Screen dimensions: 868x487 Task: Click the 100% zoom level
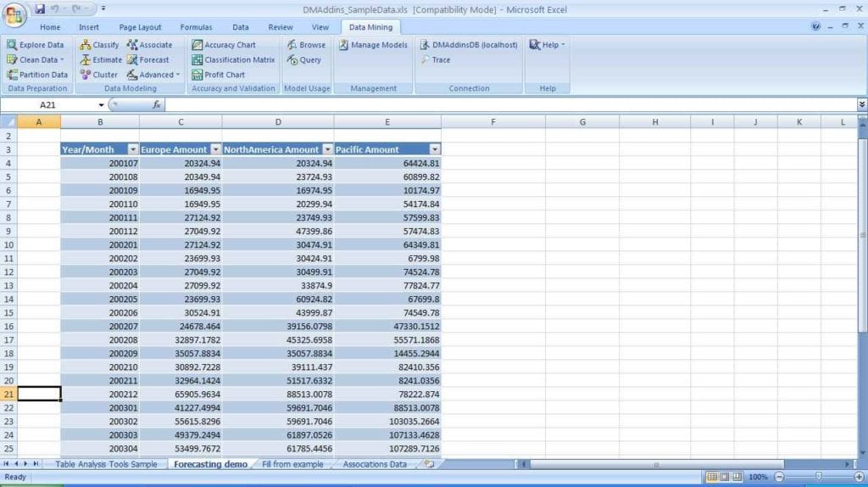point(758,477)
